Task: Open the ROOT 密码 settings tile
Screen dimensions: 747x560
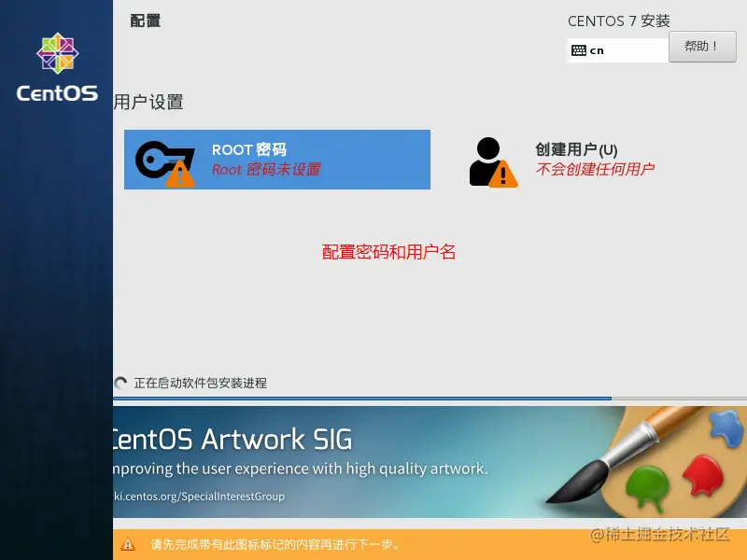Action: pos(276,160)
